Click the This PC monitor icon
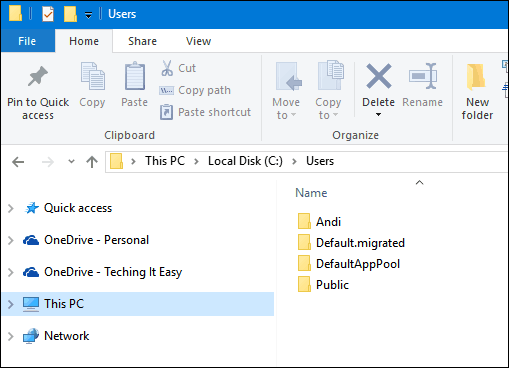 click(31, 304)
